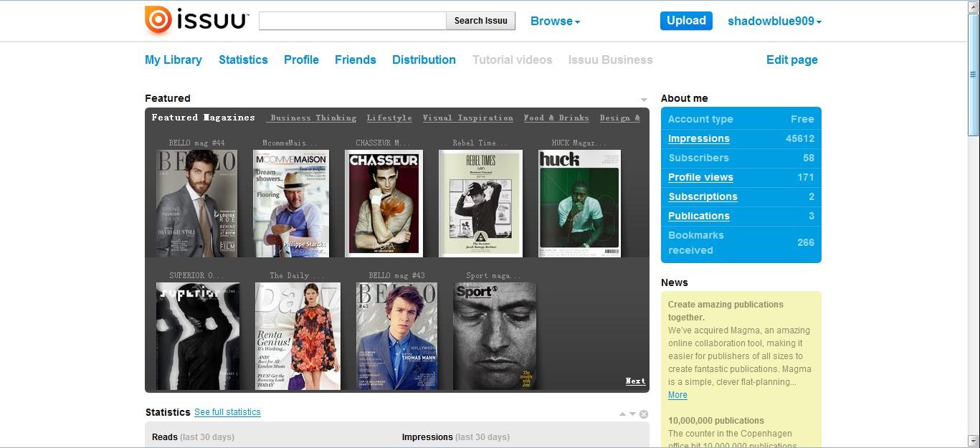This screenshot has width=980, height=448.
Task: Move Statistics widget up with arrow
Action: [x=622, y=414]
